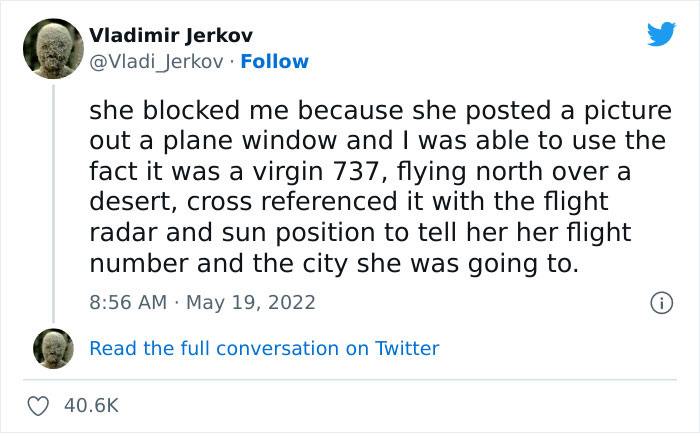Open the tweet info circle icon

[660, 302]
